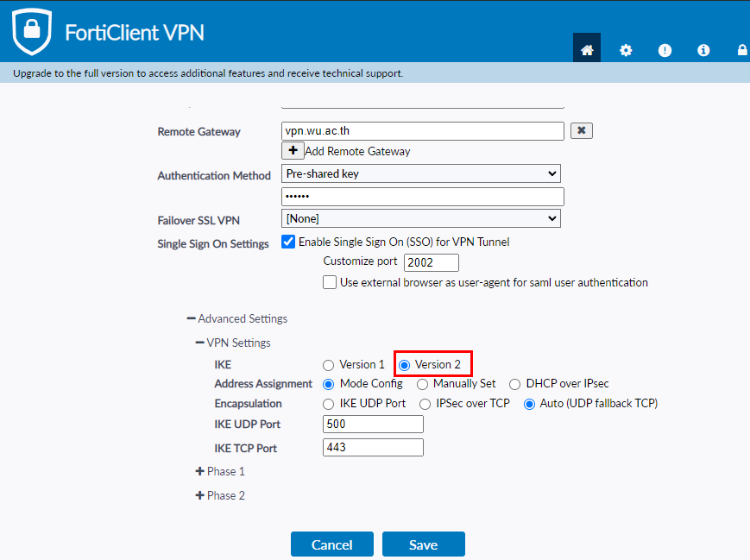Open the Failover SSL VPN dropdown

[421, 219]
